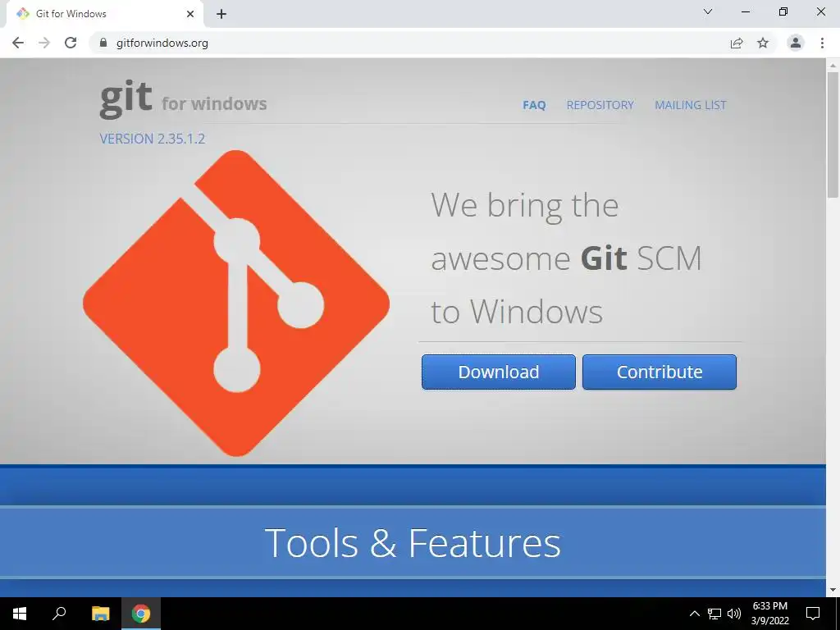Click the git for windows header logo
This screenshot has width=840, height=630.
point(183,99)
